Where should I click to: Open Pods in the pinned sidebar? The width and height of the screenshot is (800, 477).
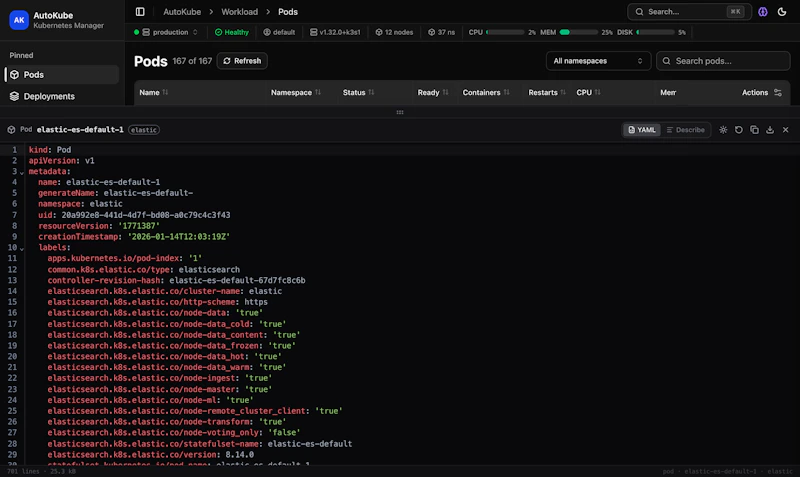[x=62, y=74]
